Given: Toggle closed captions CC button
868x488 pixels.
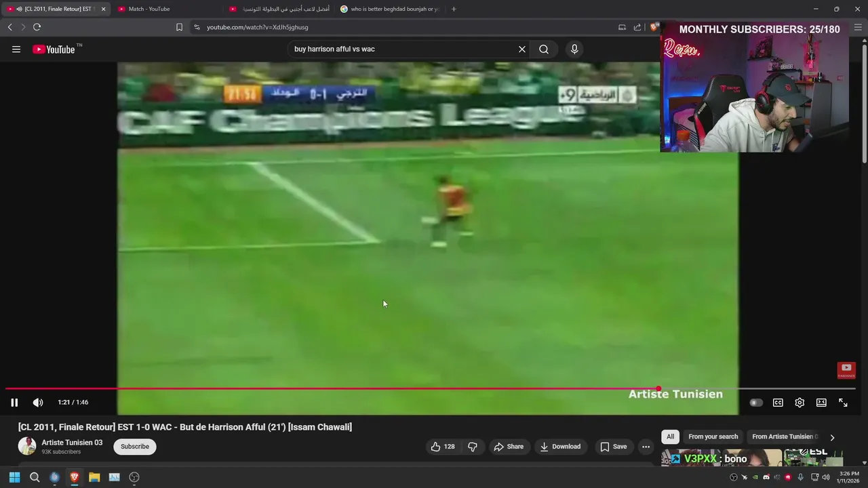Looking at the screenshot, I should click(x=778, y=403).
